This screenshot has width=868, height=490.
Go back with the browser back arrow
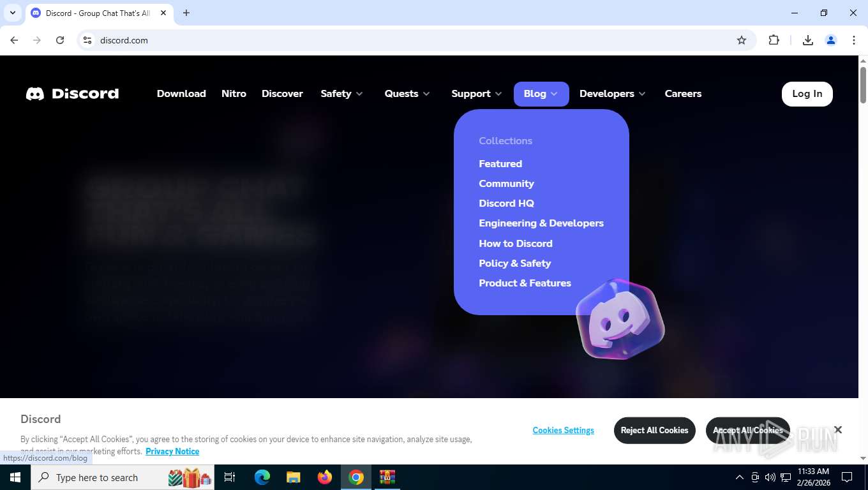click(14, 40)
